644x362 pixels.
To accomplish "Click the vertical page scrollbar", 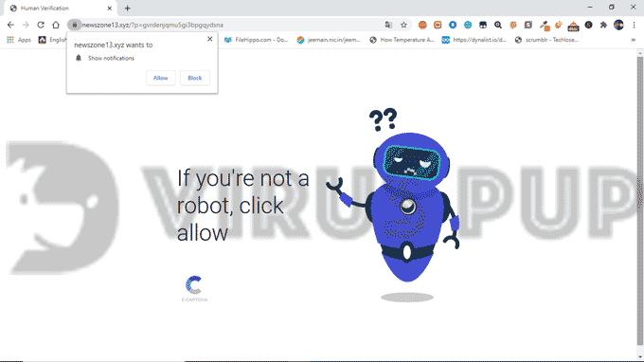I will click(x=640, y=201).
